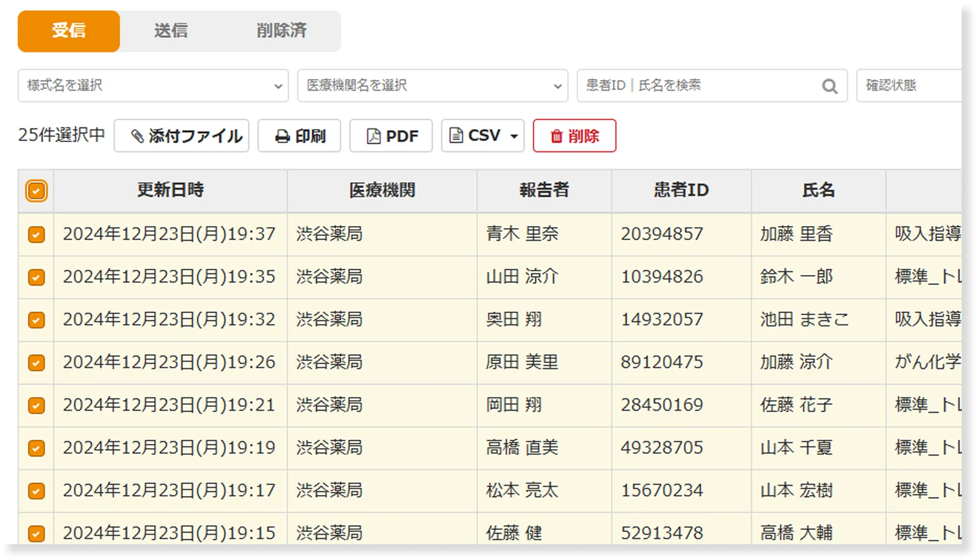Click the 更新日時 column header
978x560 pixels.
(x=170, y=190)
